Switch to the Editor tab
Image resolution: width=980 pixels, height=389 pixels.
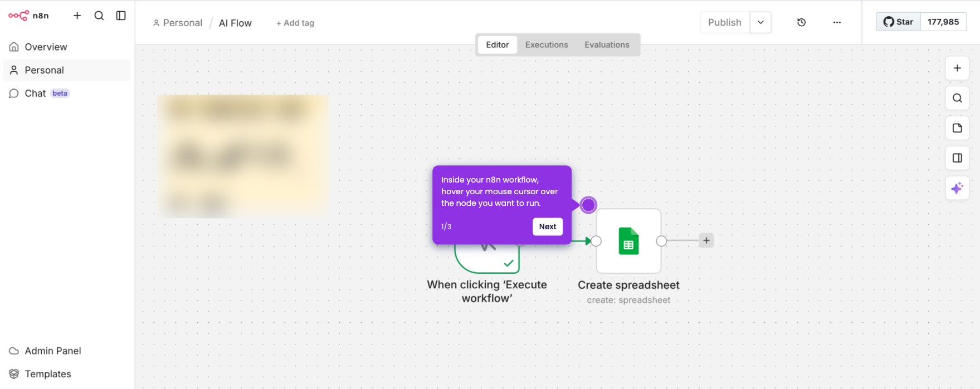pyautogui.click(x=498, y=45)
